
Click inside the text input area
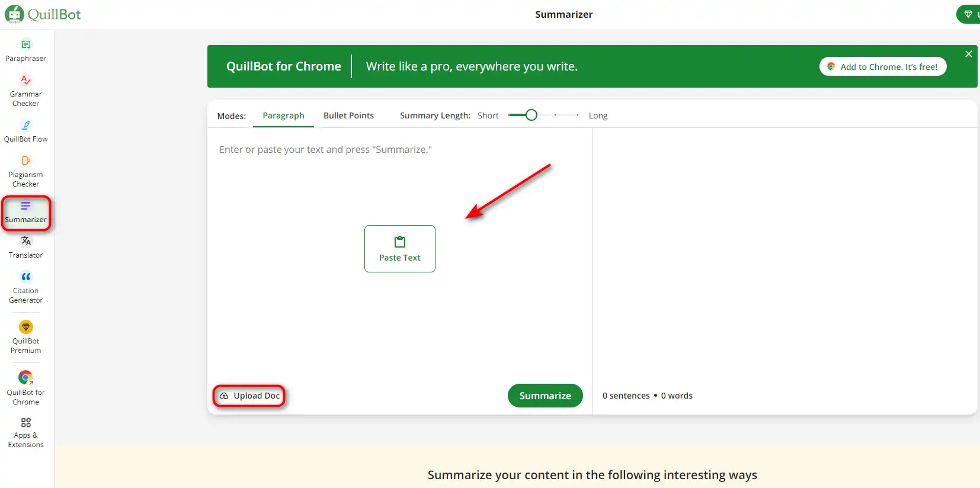point(400,255)
